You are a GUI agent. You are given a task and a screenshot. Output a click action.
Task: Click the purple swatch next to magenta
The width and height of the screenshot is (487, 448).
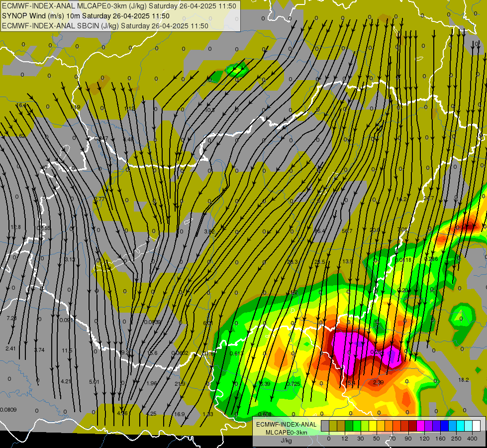(x=429, y=426)
